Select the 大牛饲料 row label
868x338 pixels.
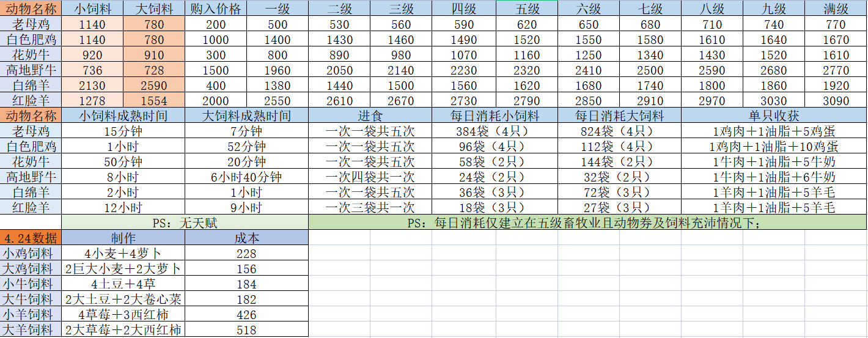tap(31, 299)
